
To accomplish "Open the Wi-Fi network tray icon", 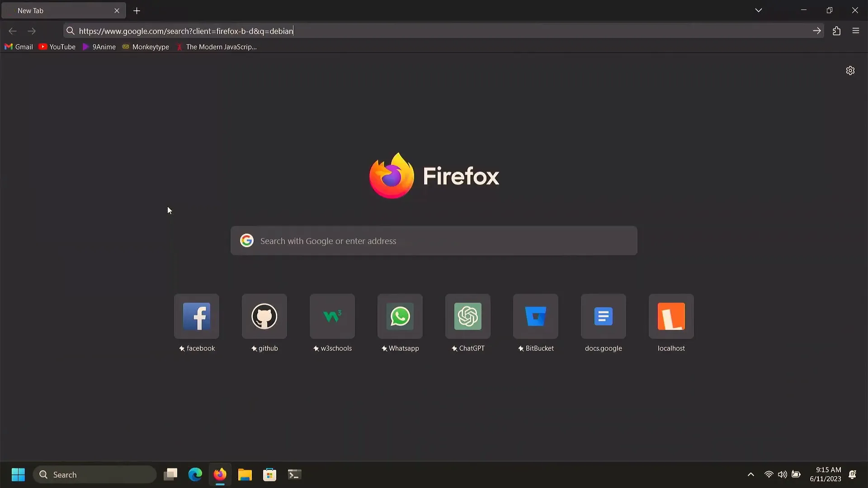I will [x=769, y=474].
